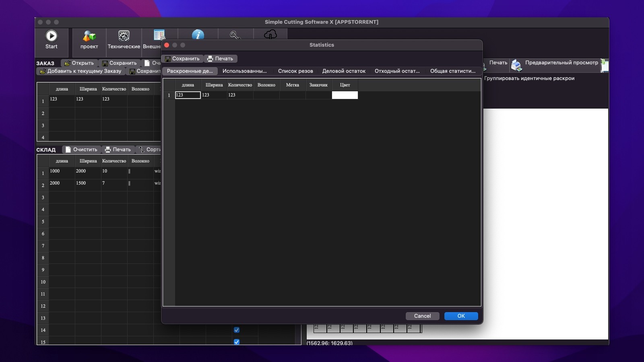
Task: Uncheck the checkbox in row 15
Action: (237, 342)
